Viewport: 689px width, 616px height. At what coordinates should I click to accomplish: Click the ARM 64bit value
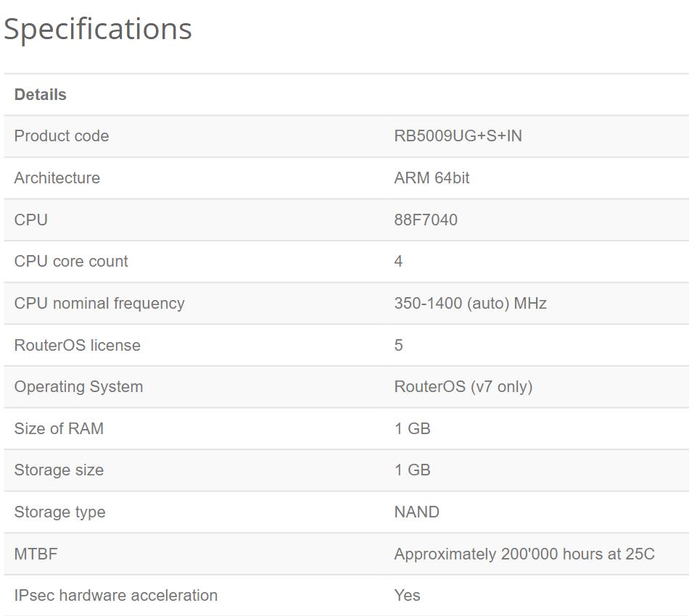tap(432, 178)
